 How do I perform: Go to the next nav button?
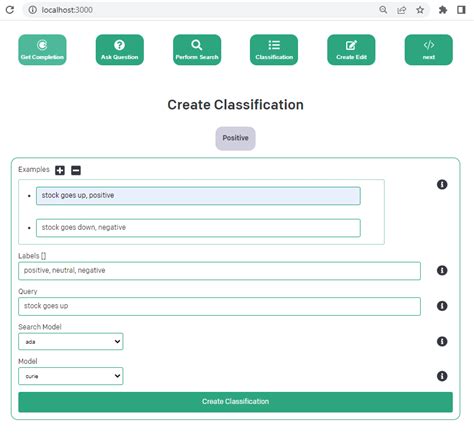click(429, 50)
